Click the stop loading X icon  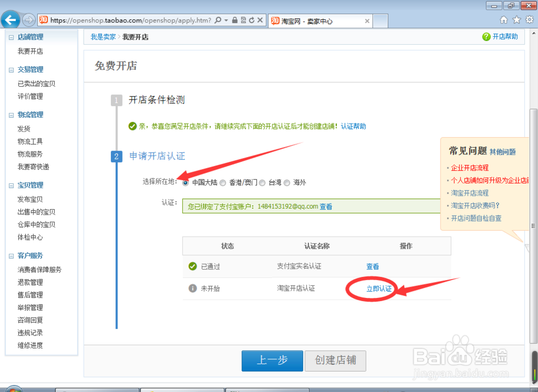(x=260, y=20)
